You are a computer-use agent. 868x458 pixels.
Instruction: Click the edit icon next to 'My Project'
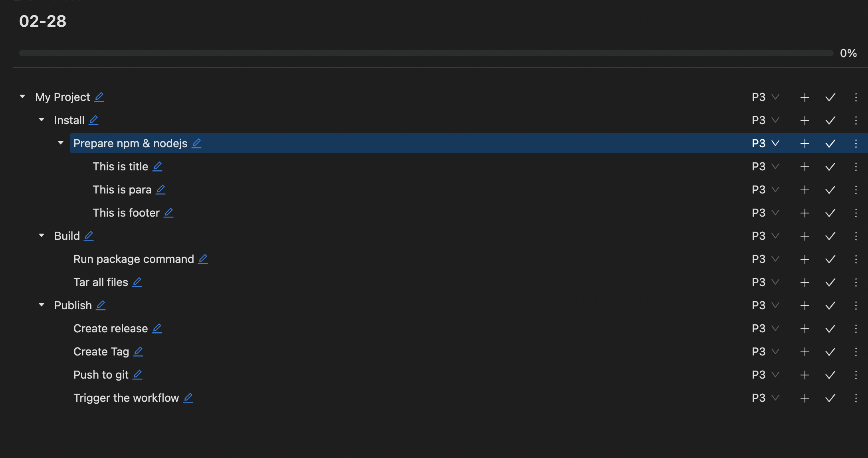click(x=100, y=97)
